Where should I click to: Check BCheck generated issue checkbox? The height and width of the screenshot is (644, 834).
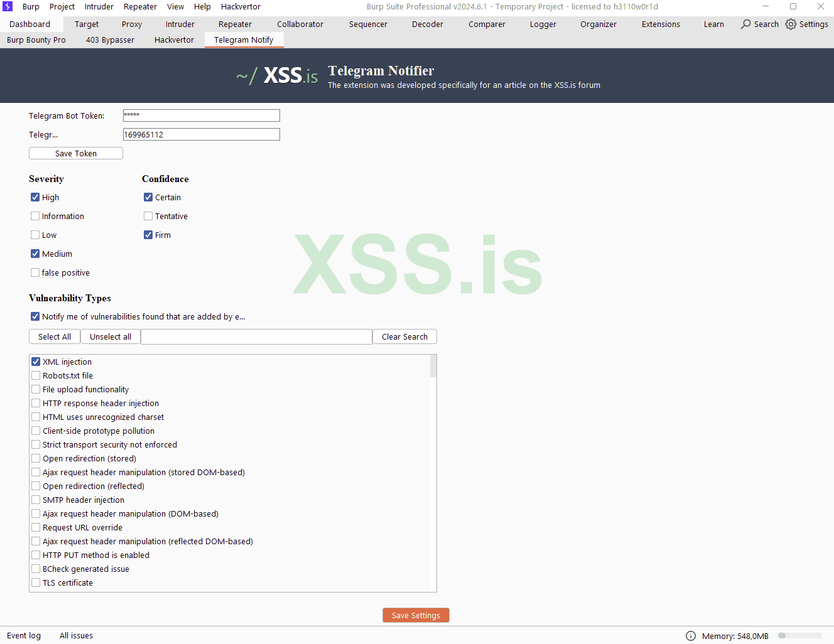tap(36, 569)
